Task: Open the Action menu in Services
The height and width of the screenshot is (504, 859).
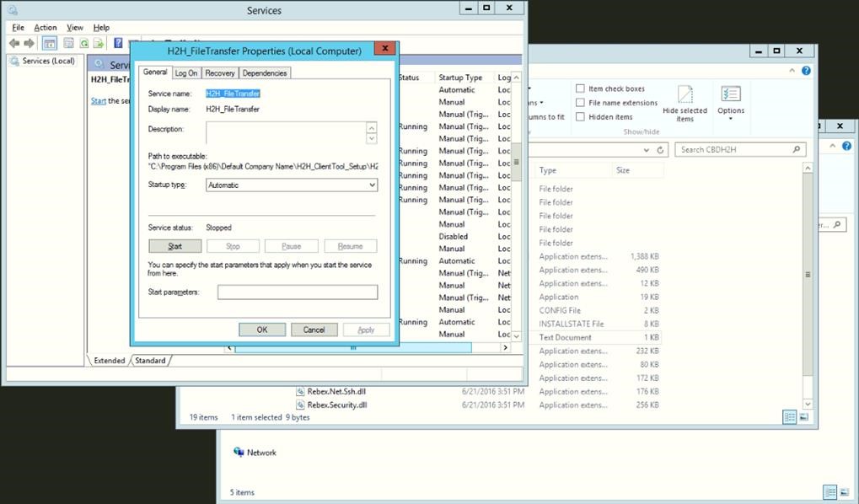Action: point(46,27)
